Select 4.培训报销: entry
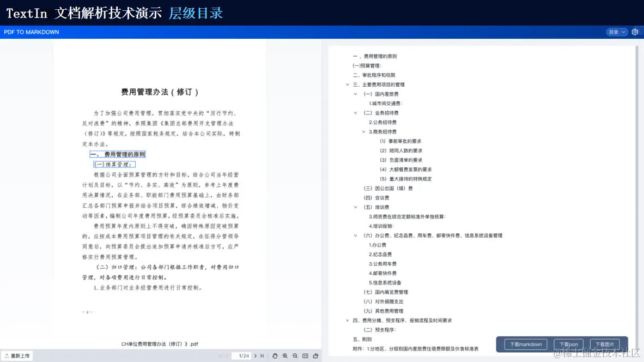This screenshot has width=644, height=362. [x=381, y=226]
